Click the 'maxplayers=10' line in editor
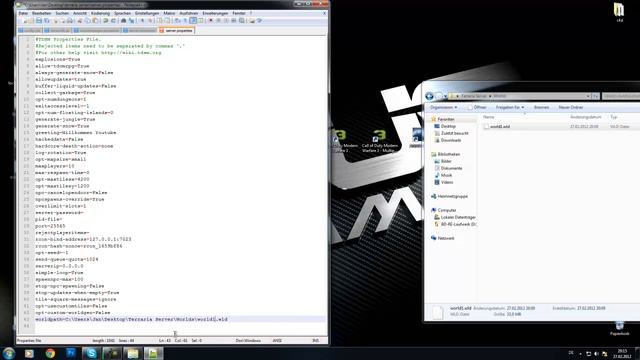 click(x=55, y=166)
